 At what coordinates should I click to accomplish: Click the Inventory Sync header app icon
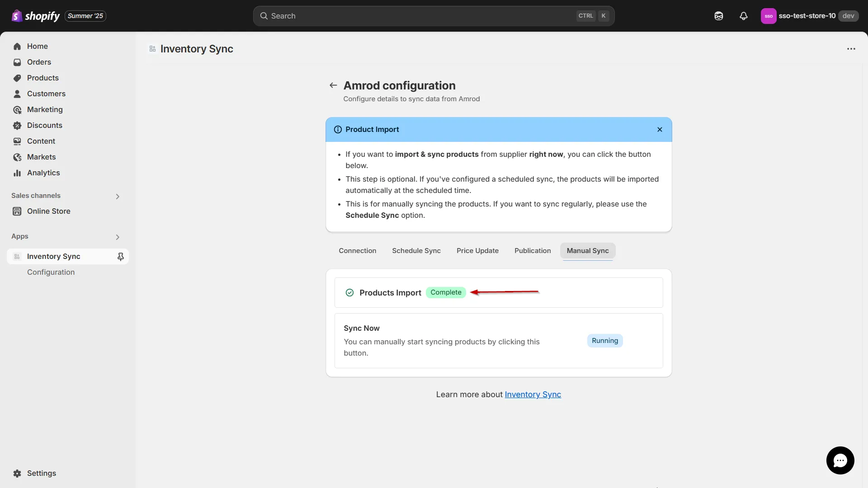[x=152, y=49]
